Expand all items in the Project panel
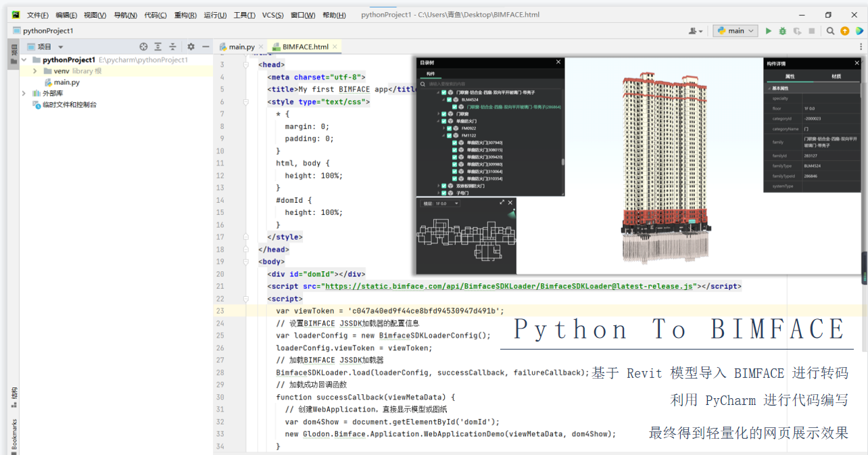Screen dimensions: 868x455 tap(158, 47)
